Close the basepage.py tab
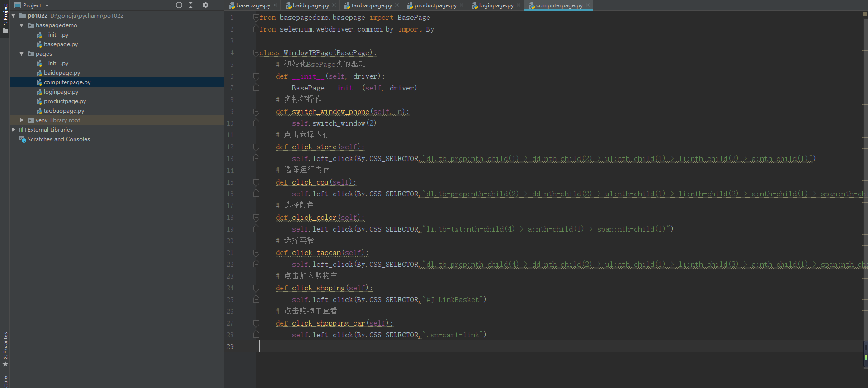 click(x=275, y=5)
